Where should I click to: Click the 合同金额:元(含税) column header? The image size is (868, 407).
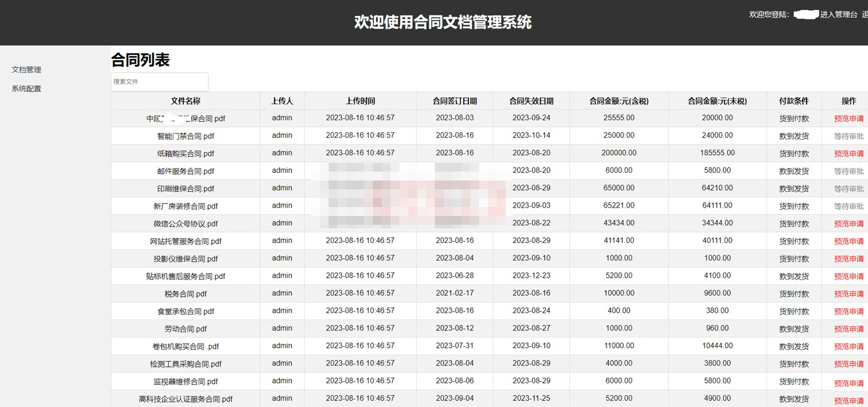click(x=619, y=101)
